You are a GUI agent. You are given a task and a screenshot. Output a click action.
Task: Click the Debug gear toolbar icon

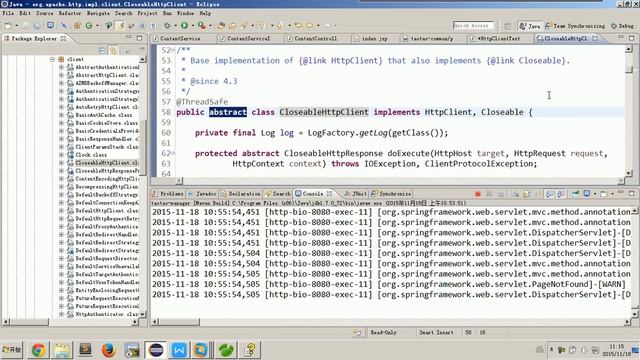click(x=167, y=25)
